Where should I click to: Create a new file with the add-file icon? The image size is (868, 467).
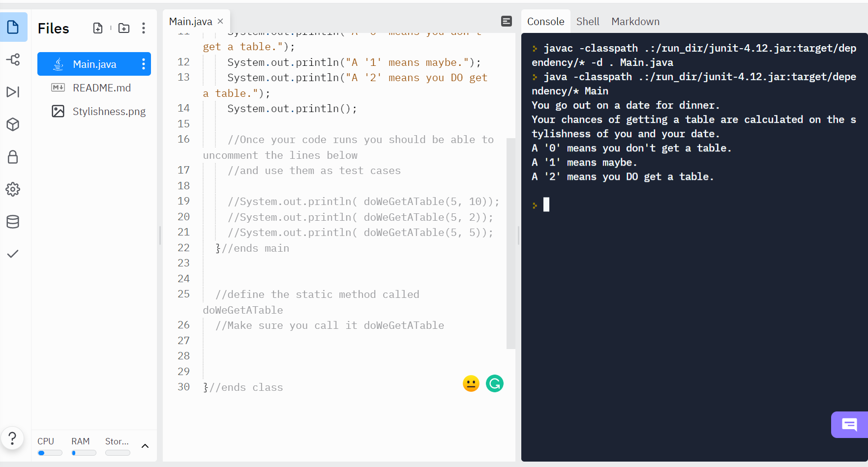pyautogui.click(x=98, y=28)
